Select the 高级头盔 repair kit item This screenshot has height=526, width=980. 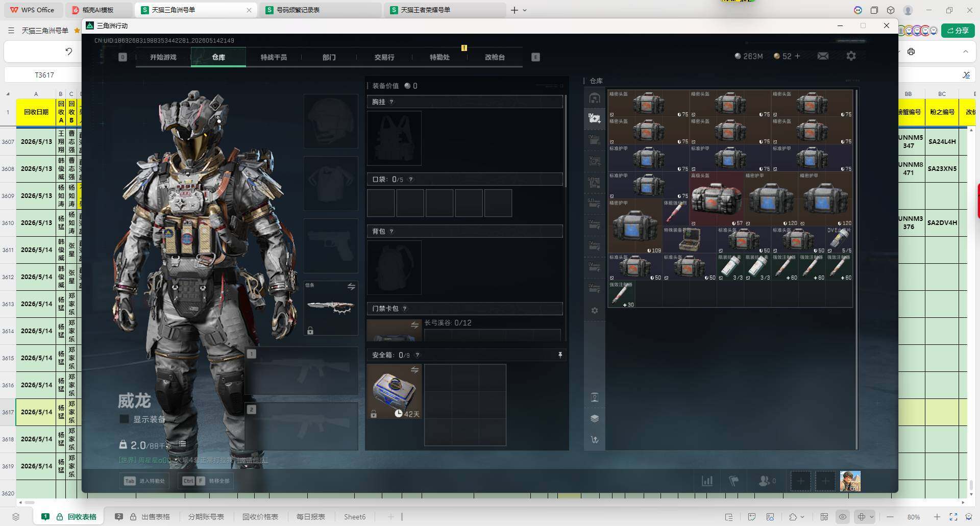[717, 199]
